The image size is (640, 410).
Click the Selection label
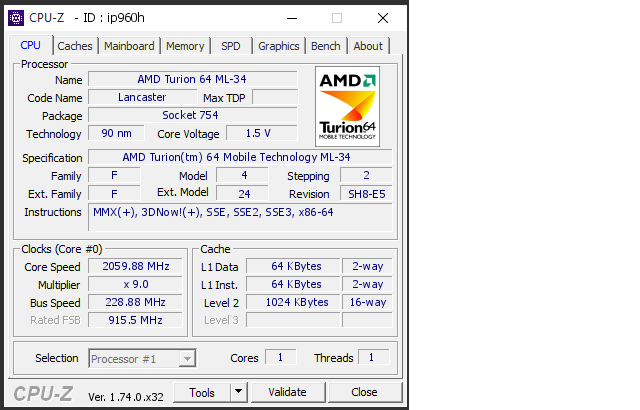[57, 358]
